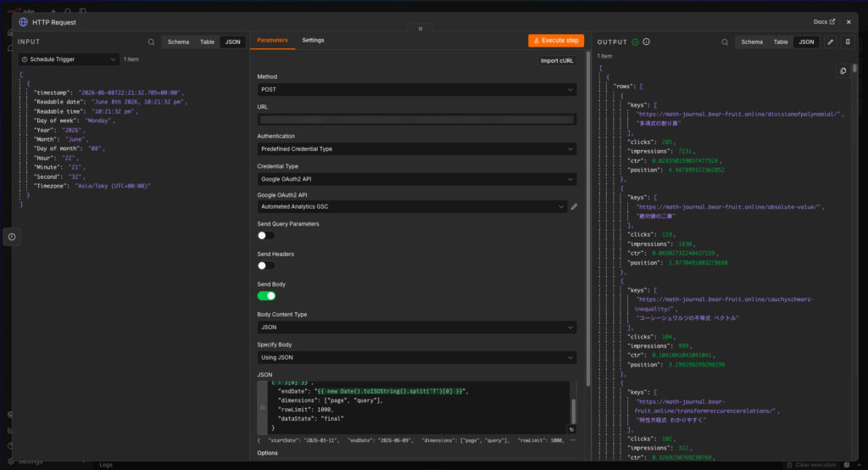
Task: Switch to the Settings tab
Action: (x=313, y=41)
